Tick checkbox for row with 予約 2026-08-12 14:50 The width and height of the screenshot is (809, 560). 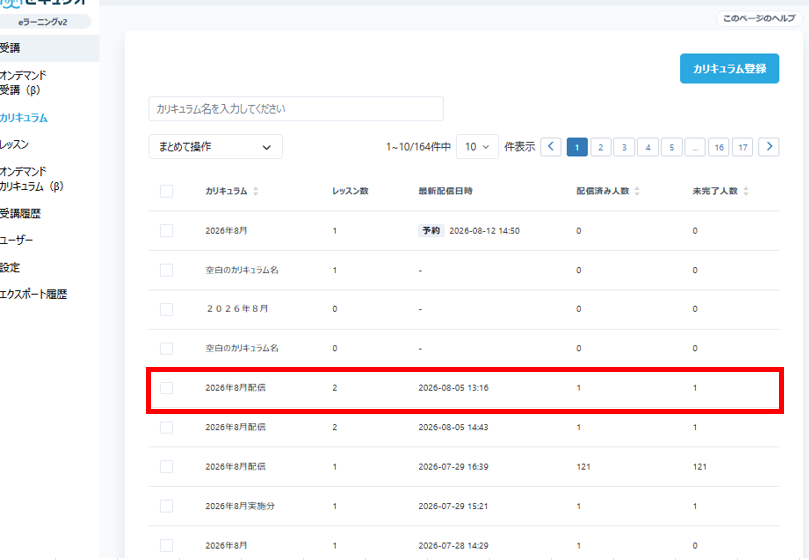coord(166,231)
